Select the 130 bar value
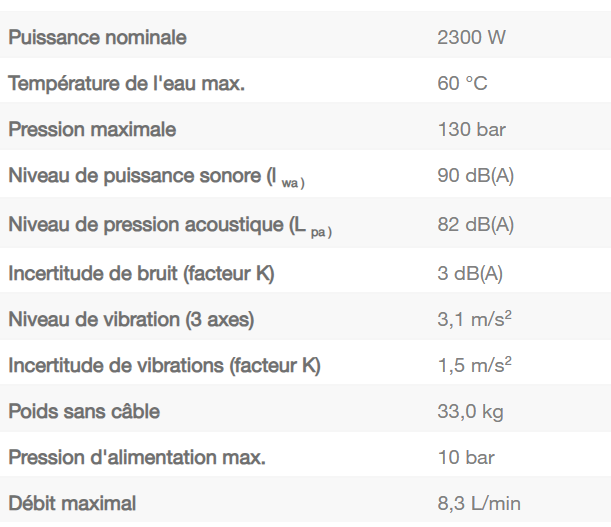This screenshot has width=611, height=527. pos(470,130)
